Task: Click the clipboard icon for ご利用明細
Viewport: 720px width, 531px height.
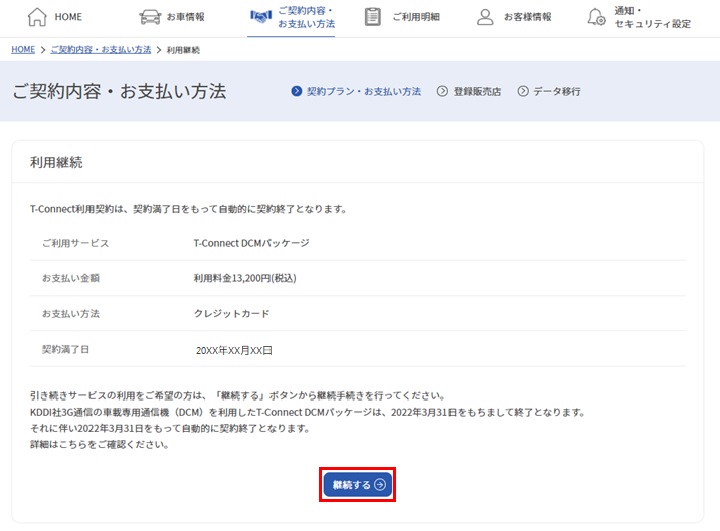Action: point(372,17)
